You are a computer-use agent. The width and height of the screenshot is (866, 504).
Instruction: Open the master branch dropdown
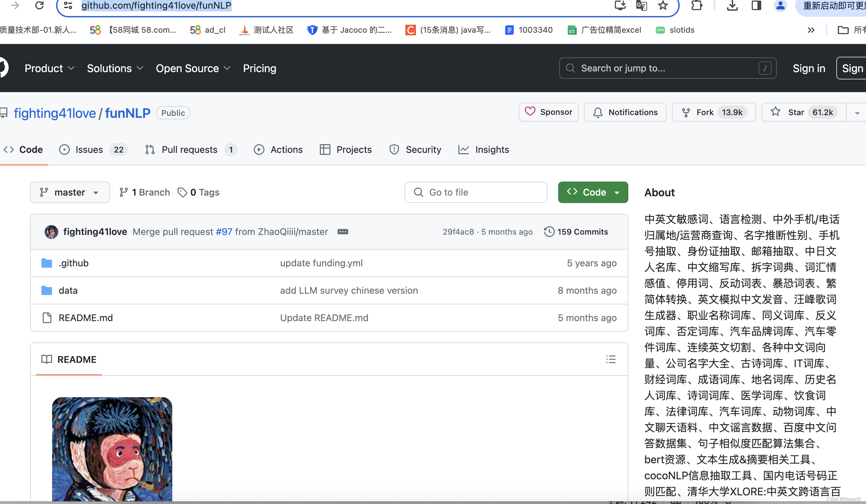pyautogui.click(x=70, y=192)
